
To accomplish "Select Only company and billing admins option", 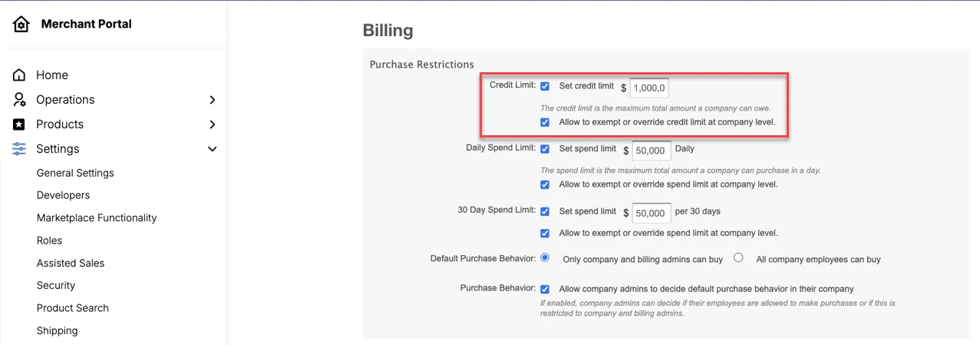I will [x=545, y=258].
